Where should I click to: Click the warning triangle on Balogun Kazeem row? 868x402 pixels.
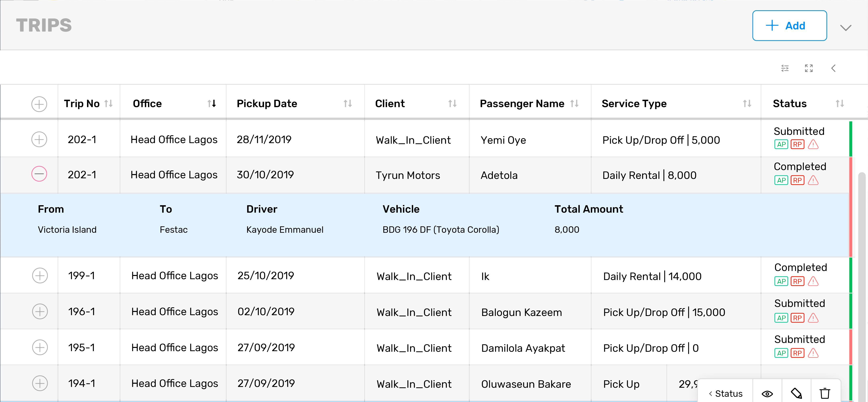point(813,318)
